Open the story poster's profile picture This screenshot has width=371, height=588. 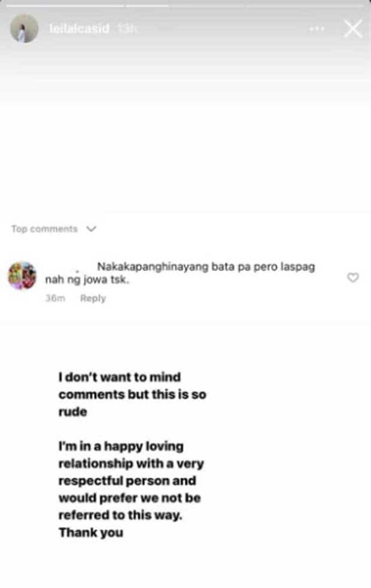pyautogui.click(x=24, y=29)
